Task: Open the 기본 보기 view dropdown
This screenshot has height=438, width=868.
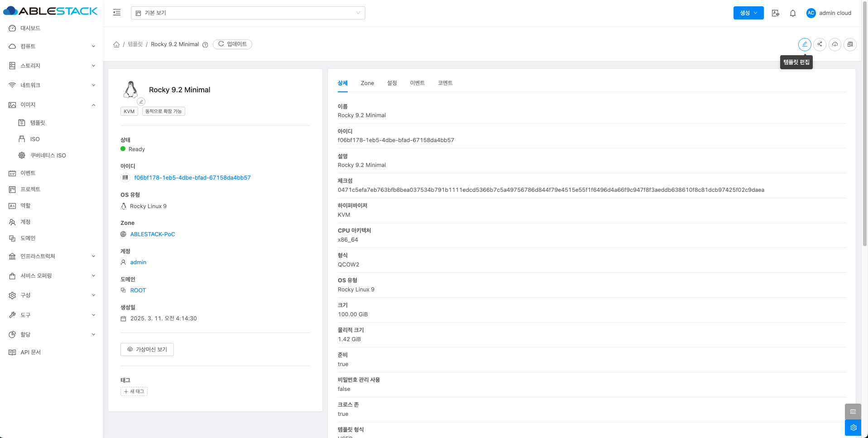Action: coord(248,13)
